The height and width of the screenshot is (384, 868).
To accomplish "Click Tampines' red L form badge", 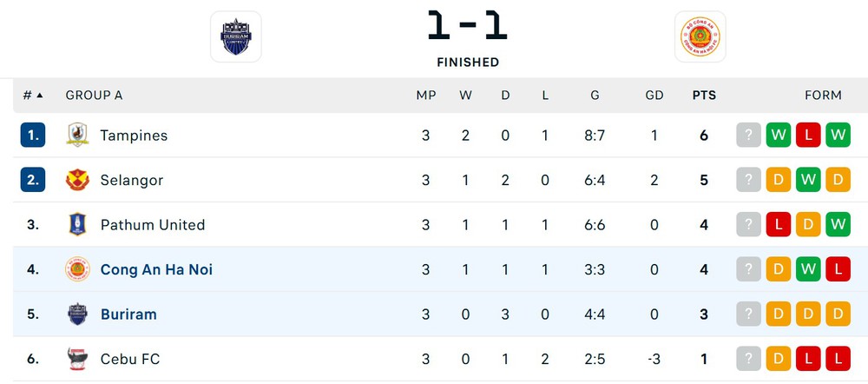I will 808,136.
